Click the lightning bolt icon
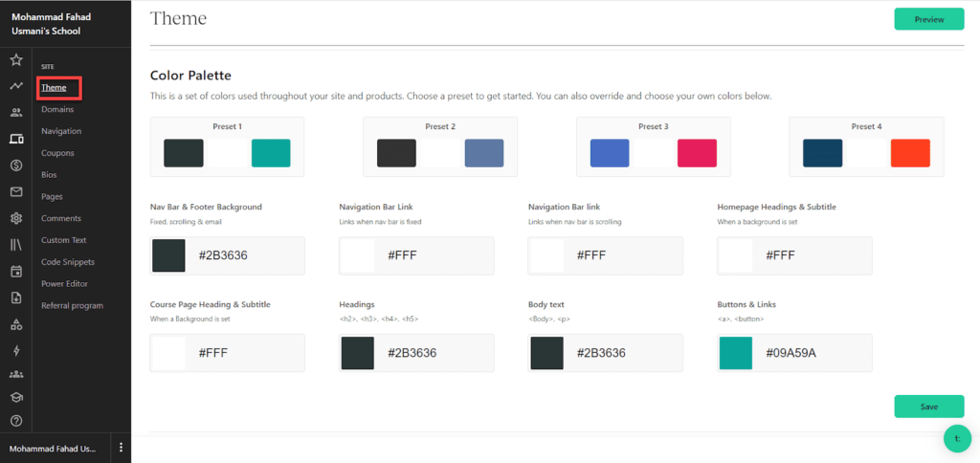Screen dimensions: 980x463 tap(16, 350)
